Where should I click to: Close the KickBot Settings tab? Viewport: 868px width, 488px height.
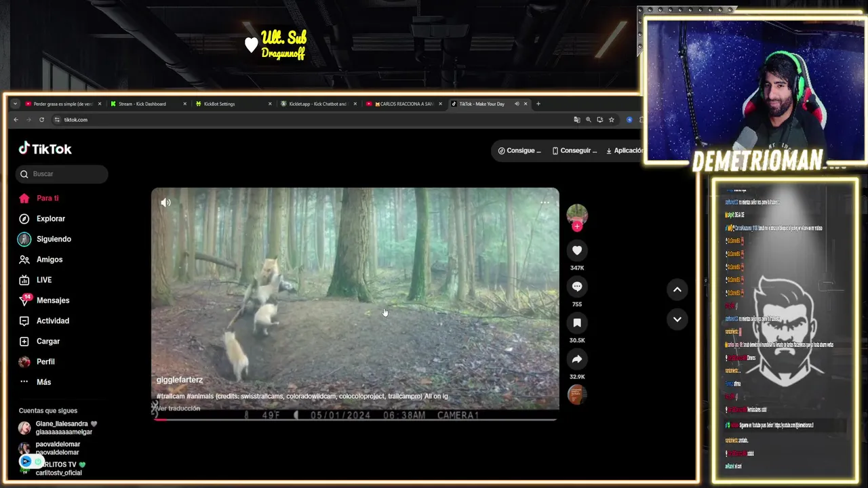click(270, 104)
